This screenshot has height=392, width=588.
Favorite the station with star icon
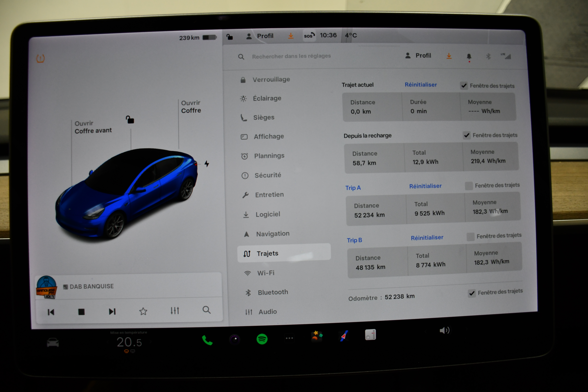pyautogui.click(x=143, y=311)
